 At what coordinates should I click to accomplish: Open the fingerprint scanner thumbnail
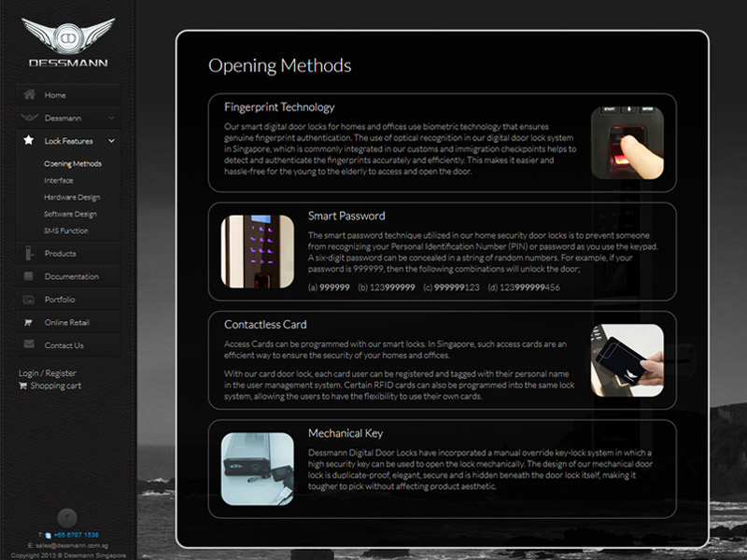[627, 143]
